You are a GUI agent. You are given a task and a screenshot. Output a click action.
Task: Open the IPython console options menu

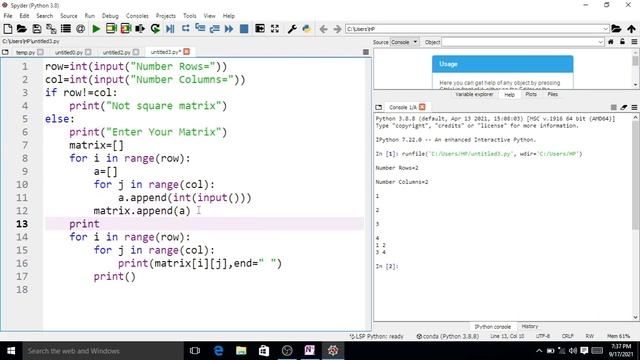pyautogui.click(x=634, y=107)
